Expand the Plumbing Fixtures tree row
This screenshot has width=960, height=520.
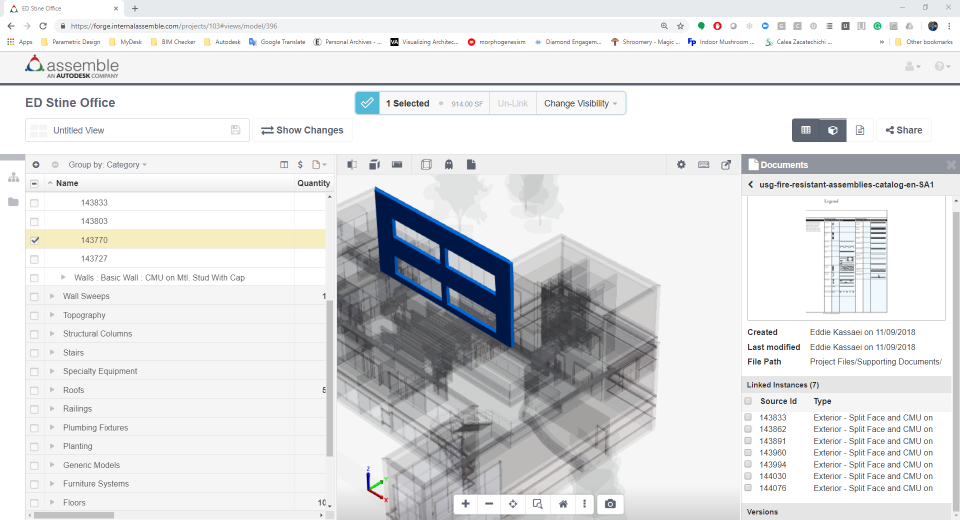coord(52,428)
